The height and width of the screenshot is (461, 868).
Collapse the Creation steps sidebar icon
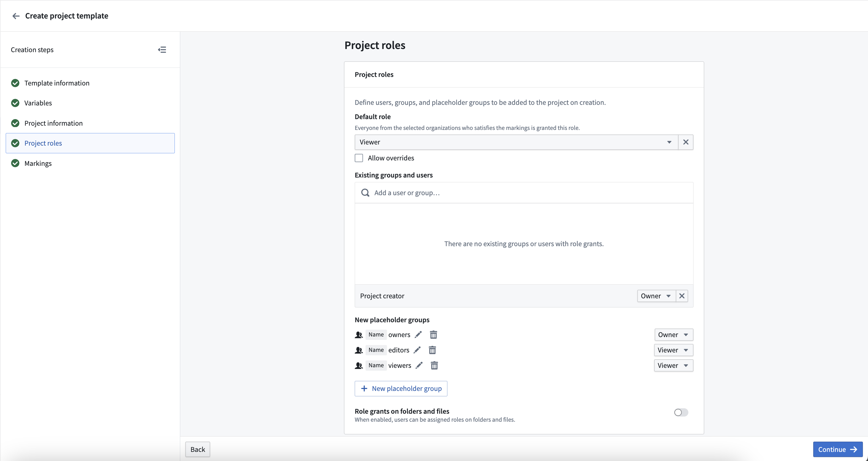162,50
